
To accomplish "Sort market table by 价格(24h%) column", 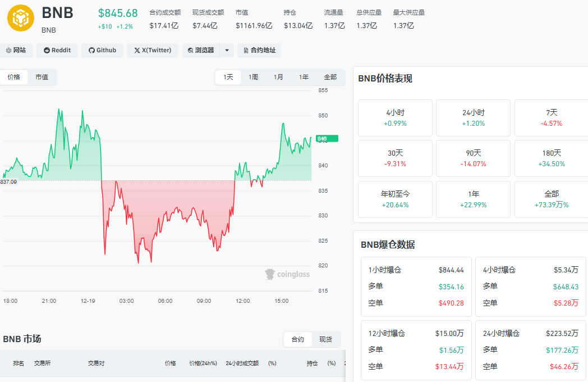I will [x=203, y=363].
